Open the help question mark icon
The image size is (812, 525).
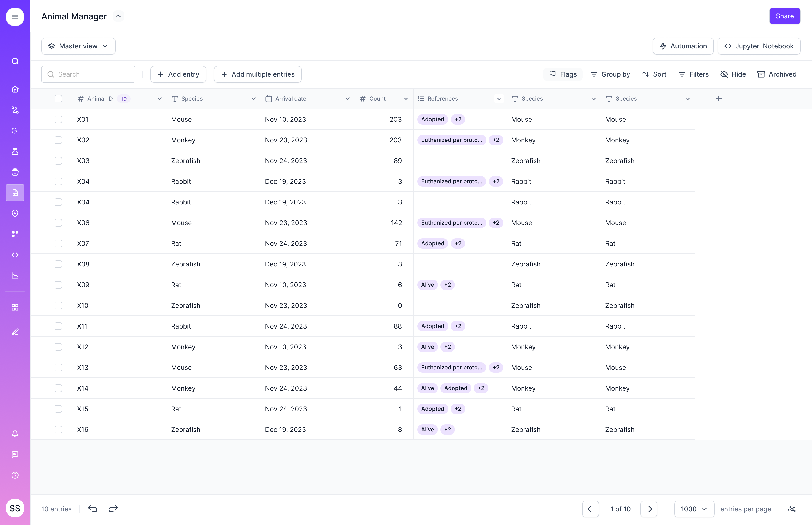click(15, 475)
